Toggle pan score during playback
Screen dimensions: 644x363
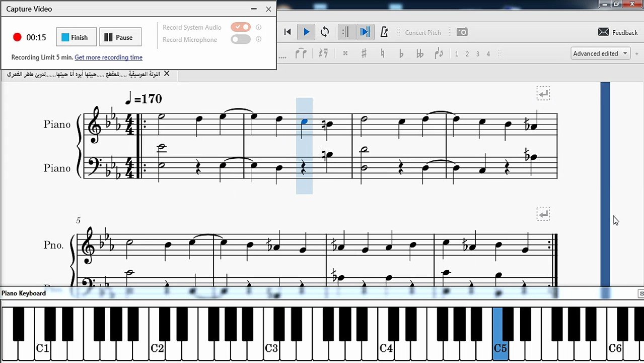coord(365,32)
